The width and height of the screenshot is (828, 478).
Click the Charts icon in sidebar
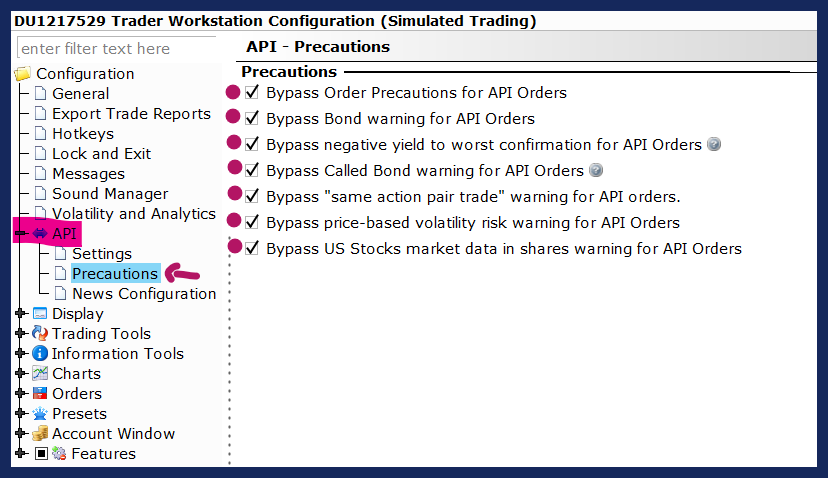coord(40,374)
